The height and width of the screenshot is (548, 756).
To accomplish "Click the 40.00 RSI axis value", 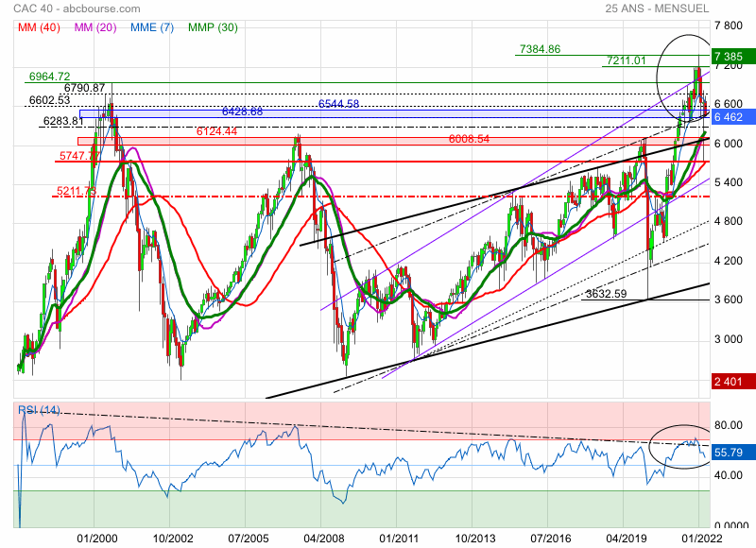I will pos(728,475).
